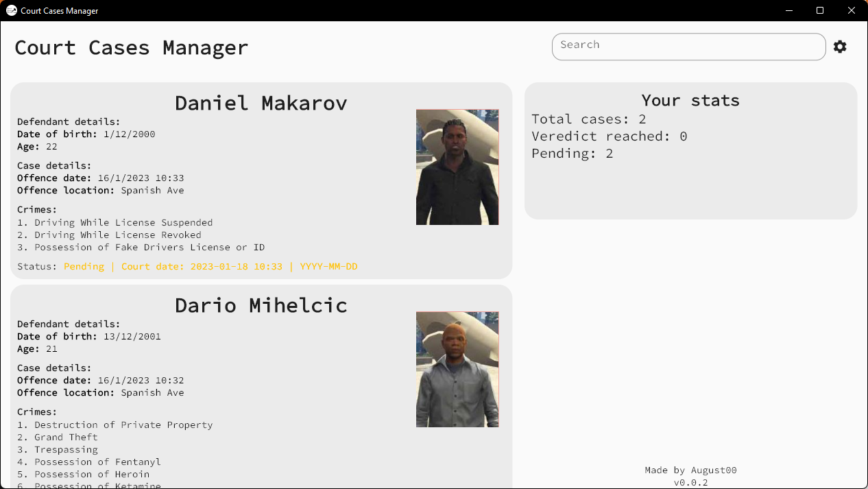
Task: Click the Court Cases Manager page heading
Action: coord(131,48)
